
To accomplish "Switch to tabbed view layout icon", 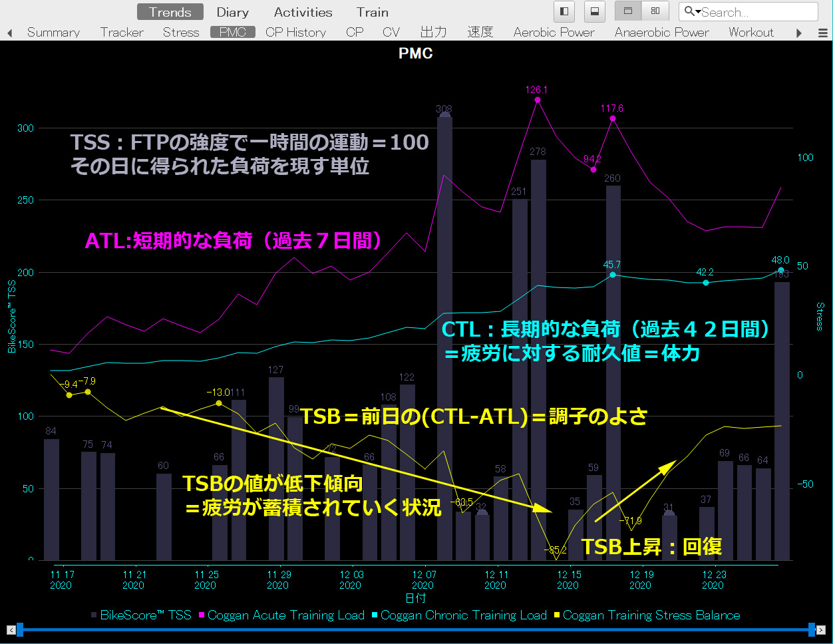I will click(x=628, y=11).
